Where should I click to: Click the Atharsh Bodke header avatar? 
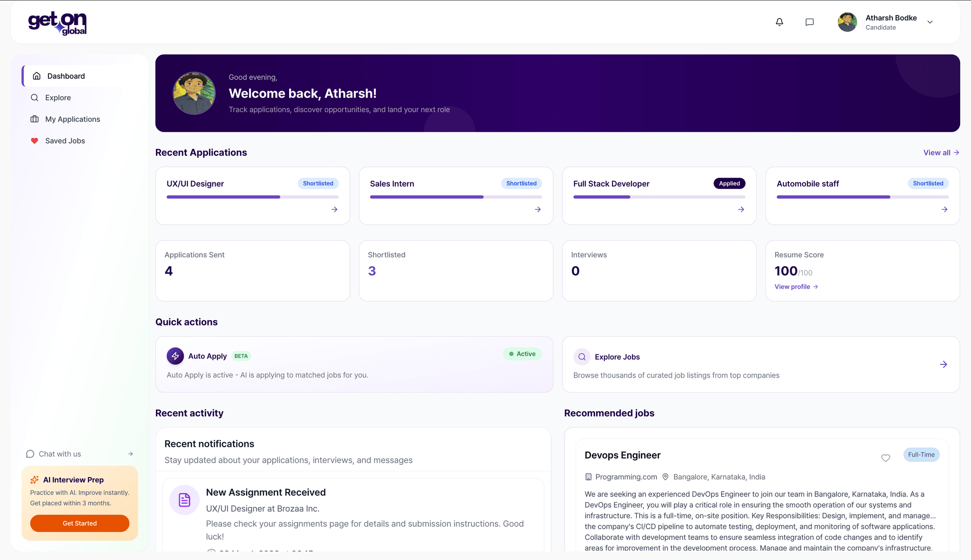click(847, 22)
